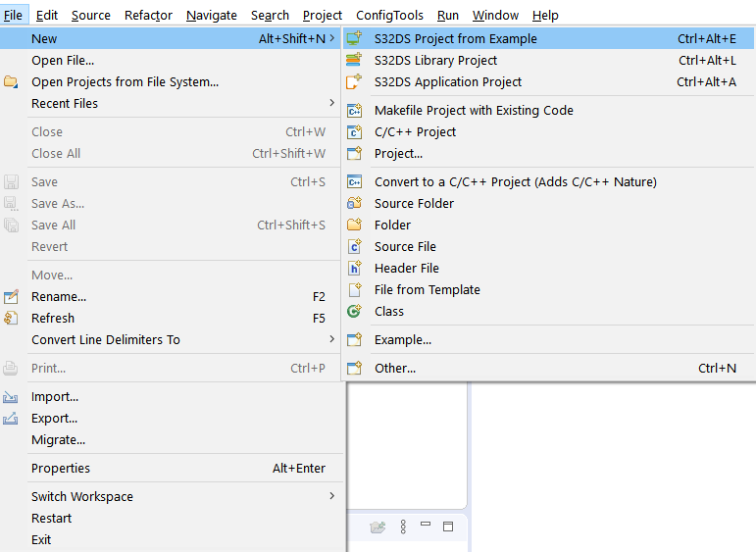Open the Refactor menu in menu bar
This screenshot has width=756, height=552.
tap(148, 15)
